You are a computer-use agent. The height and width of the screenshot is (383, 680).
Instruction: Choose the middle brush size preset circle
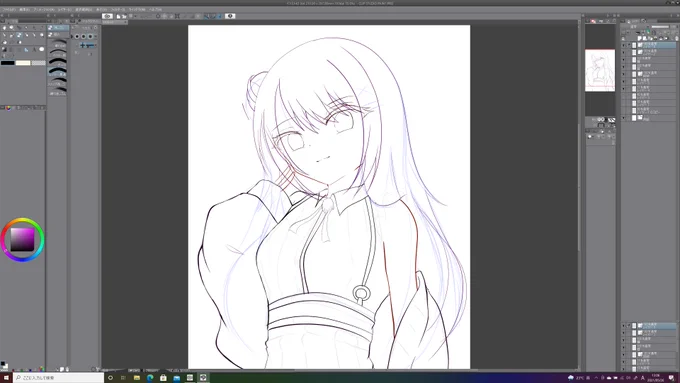[x=84, y=36]
